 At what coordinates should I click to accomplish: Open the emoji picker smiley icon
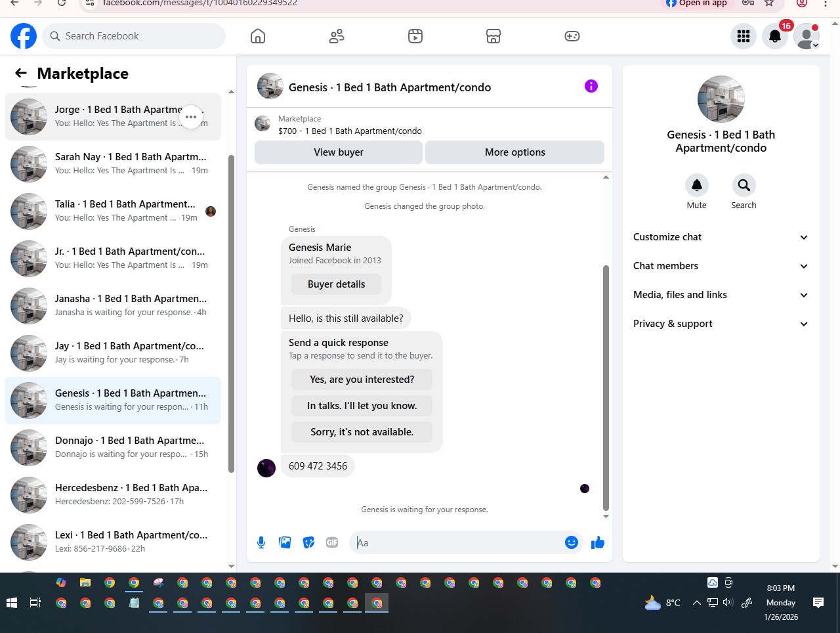(x=572, y=542)
